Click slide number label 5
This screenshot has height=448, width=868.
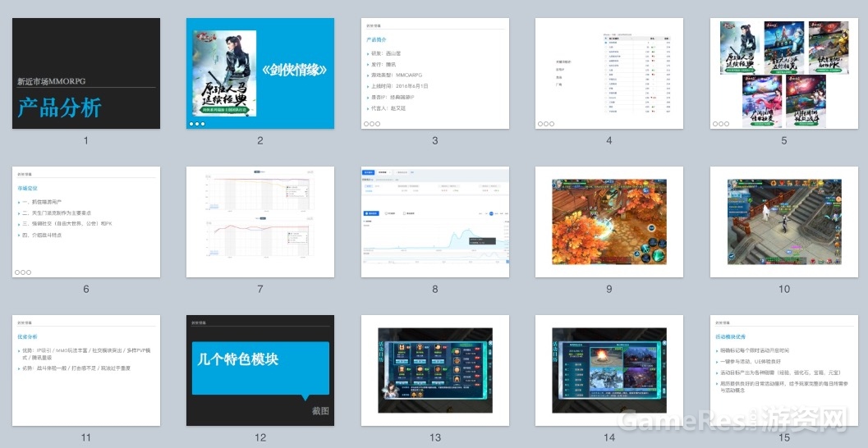click(x=784, y=140)
